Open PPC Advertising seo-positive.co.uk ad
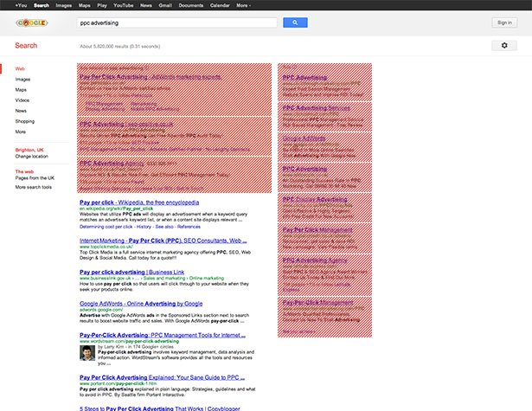 tap(126, 124)
